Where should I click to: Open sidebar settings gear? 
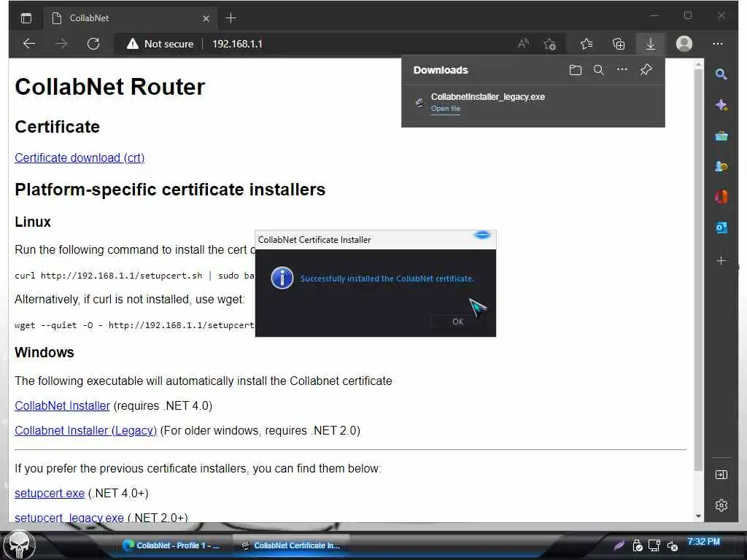pyautogui.click(x=721, y=505)
